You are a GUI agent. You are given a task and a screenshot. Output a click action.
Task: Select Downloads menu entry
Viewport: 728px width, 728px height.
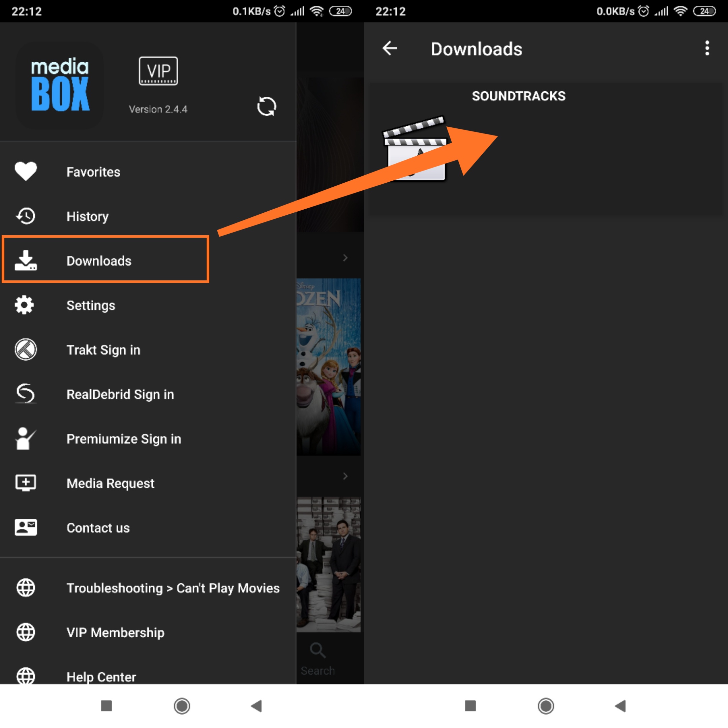[x=99, y=261]
